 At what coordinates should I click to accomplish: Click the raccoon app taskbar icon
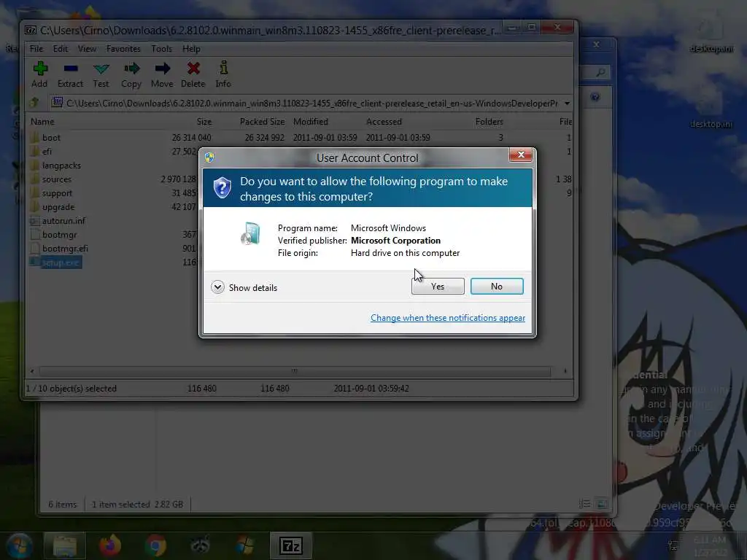201,545
